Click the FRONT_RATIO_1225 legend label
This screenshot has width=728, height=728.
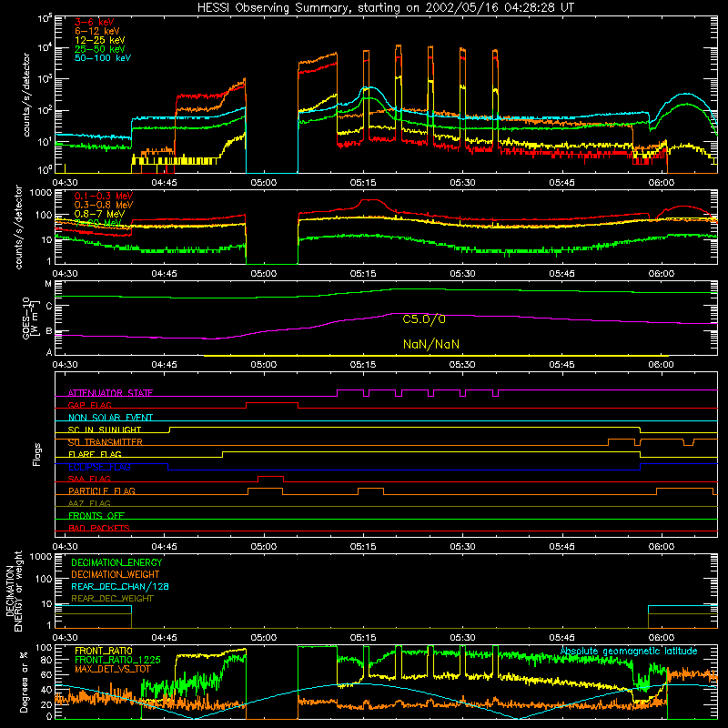click(117, 661)
